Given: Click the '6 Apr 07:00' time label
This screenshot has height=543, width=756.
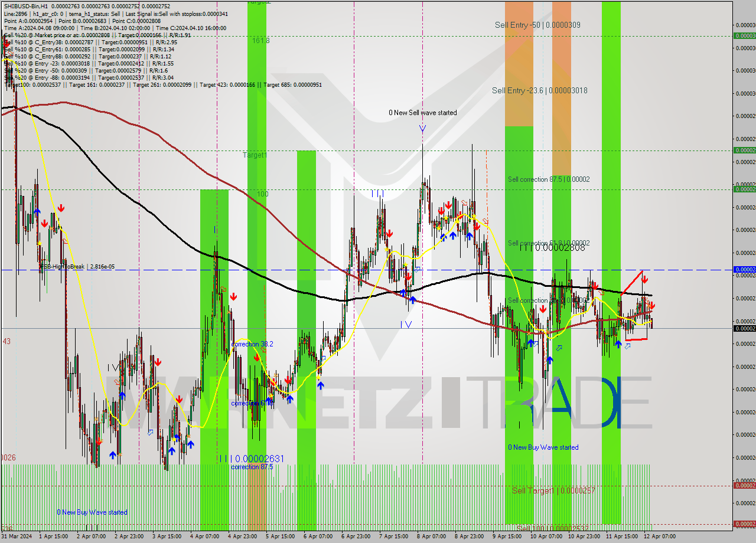Looking at the screenshot, I should (320, 537).
